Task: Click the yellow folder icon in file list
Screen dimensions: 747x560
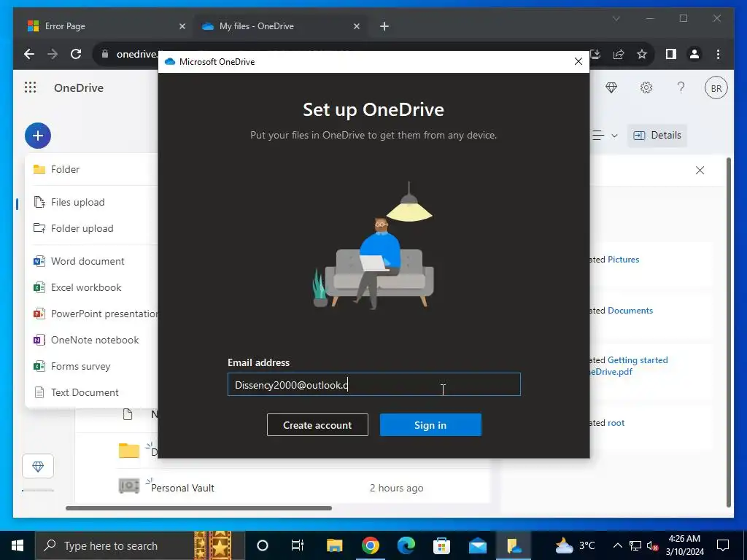Action: click(128, 450)
